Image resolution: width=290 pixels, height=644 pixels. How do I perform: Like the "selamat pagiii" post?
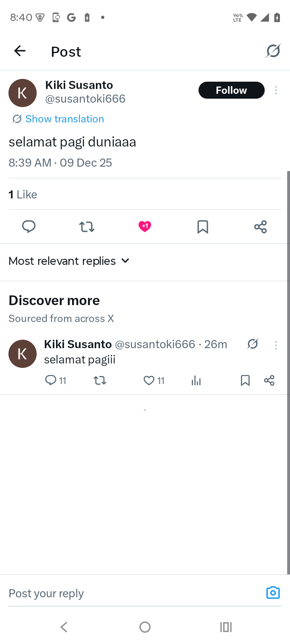(x=149, y=380)
